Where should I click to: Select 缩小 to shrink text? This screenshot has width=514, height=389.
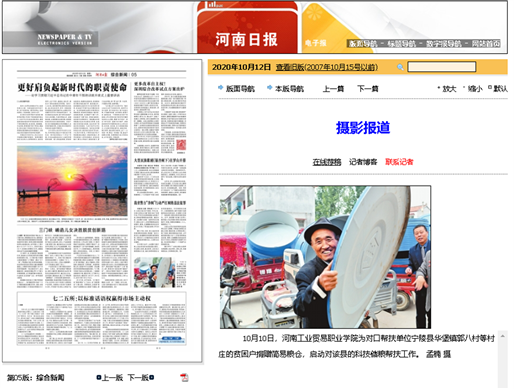pyautogui.click(x=475, y=89)
